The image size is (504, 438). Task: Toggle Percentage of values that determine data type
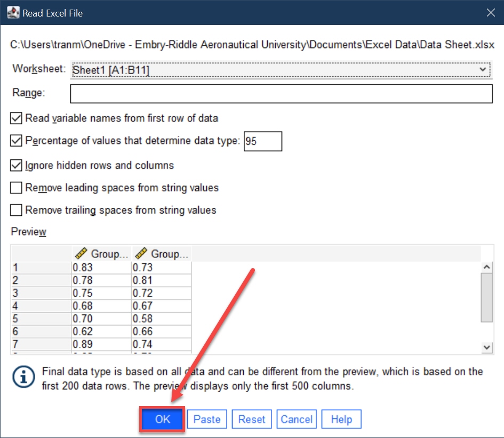coord(16,141)
